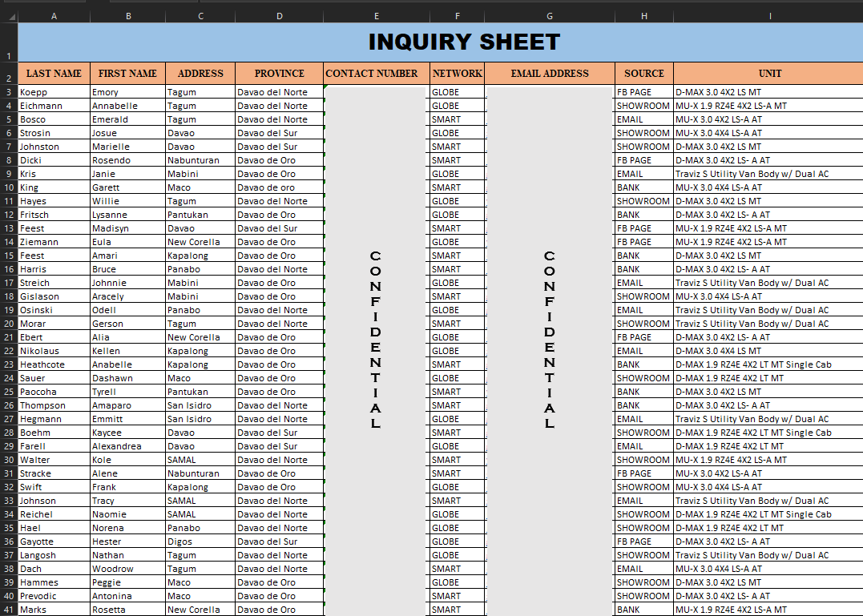Click the CONFIDENTIAL email address block
This screenshot has width=863, height=616.
tap(549, 350)
